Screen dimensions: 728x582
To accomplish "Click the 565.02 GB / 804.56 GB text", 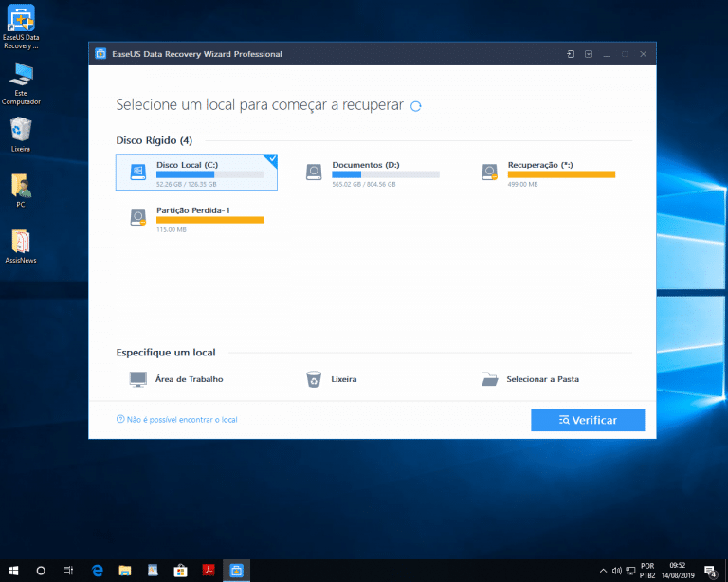I will point(364,184).
